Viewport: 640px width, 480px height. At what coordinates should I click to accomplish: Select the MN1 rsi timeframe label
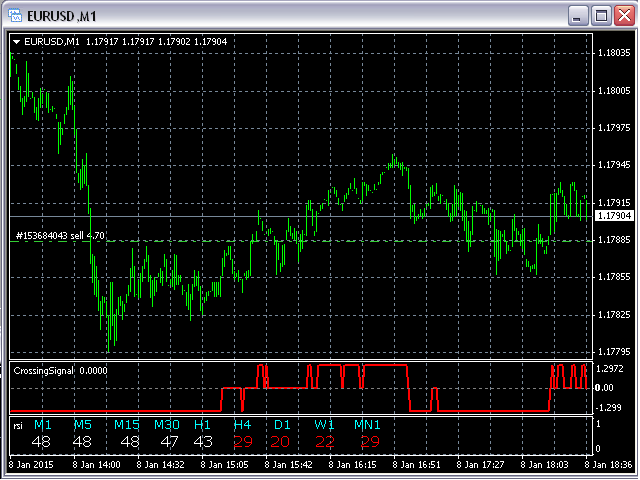[368, 425]
